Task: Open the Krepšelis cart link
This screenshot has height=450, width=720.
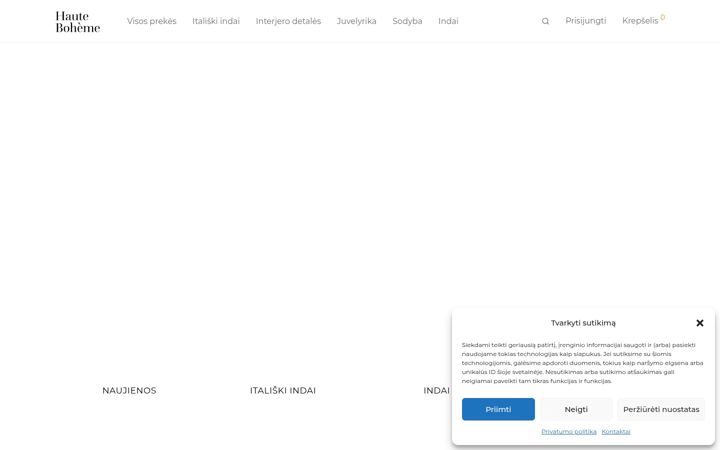Action: 640,21
